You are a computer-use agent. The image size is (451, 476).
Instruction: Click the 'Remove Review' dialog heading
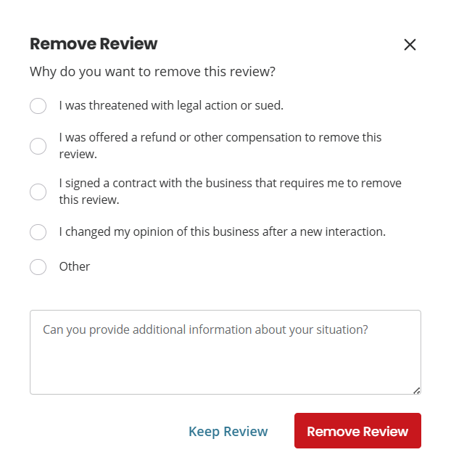[x=94, y=44]
